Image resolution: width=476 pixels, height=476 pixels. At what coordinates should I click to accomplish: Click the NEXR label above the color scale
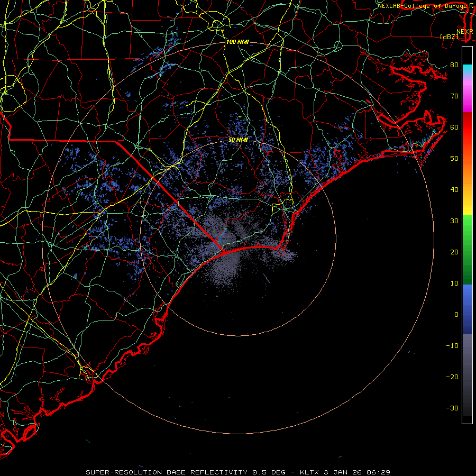point(464,31)
